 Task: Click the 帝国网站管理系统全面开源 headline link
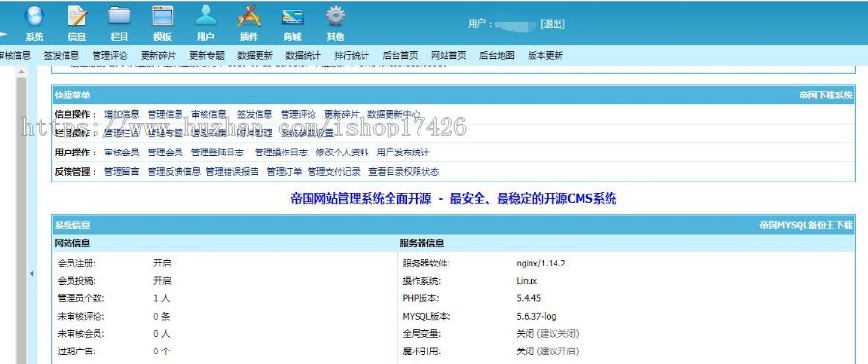(x=453, y=199)
